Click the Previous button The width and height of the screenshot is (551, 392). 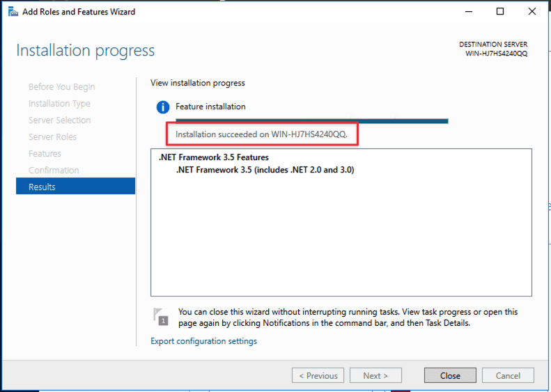point(318,375)
